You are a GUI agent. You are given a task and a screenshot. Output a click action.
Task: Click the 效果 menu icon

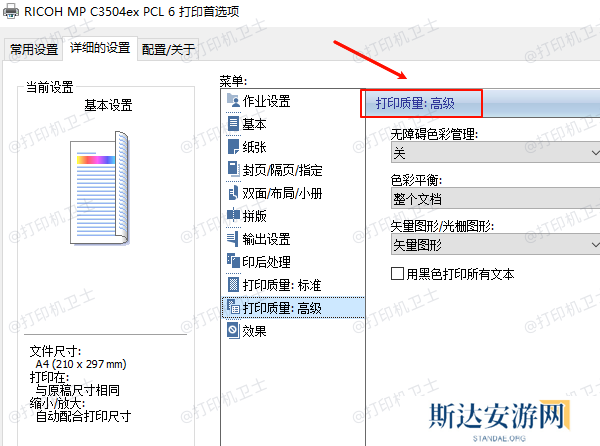coord(233,330)
